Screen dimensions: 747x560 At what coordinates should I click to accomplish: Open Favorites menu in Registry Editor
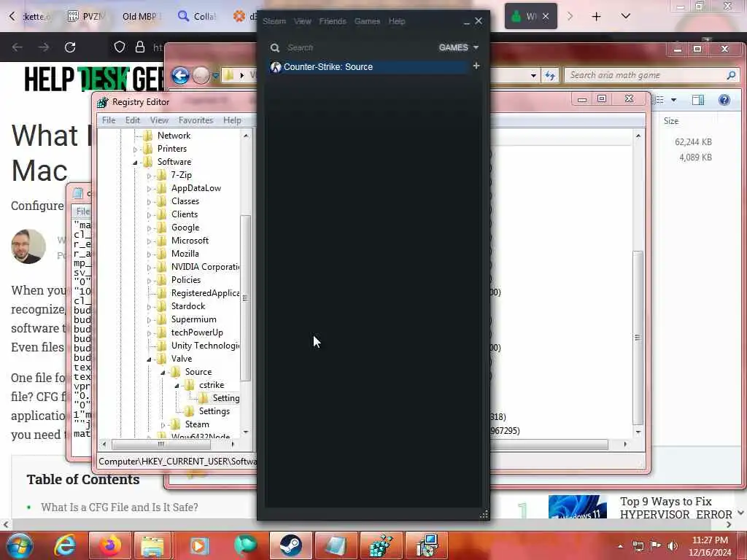click(196, 120)
